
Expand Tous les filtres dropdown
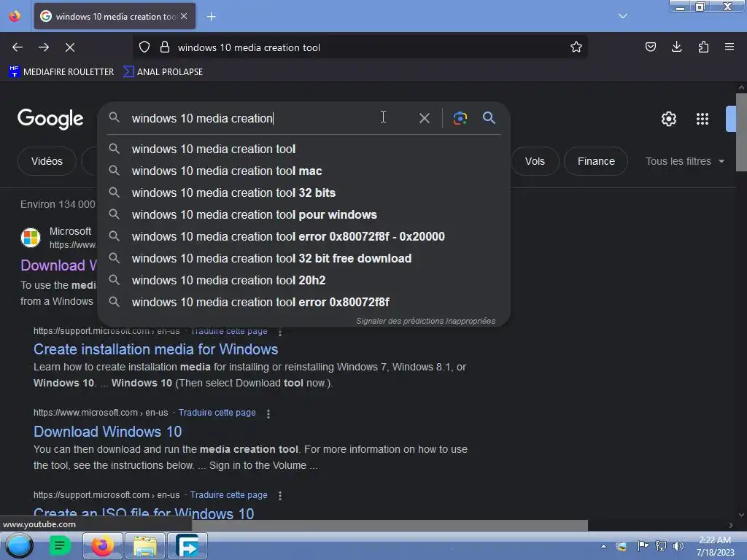(685, 161)
